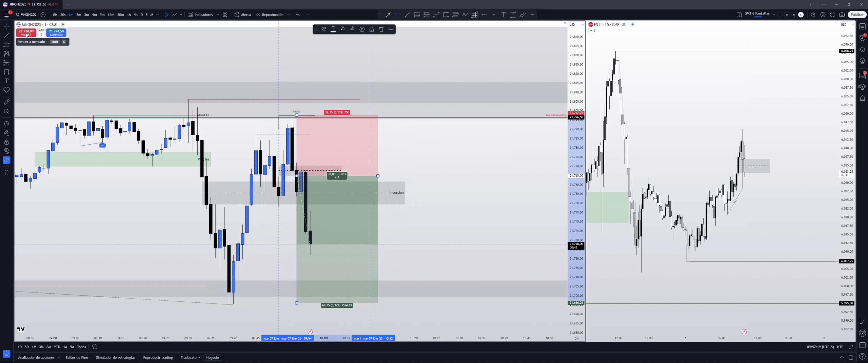Viewport: 868px width, 363px height.
Task: Toggle the lock all drawings padlock in sidebar
Action: (x=6, y=142)
